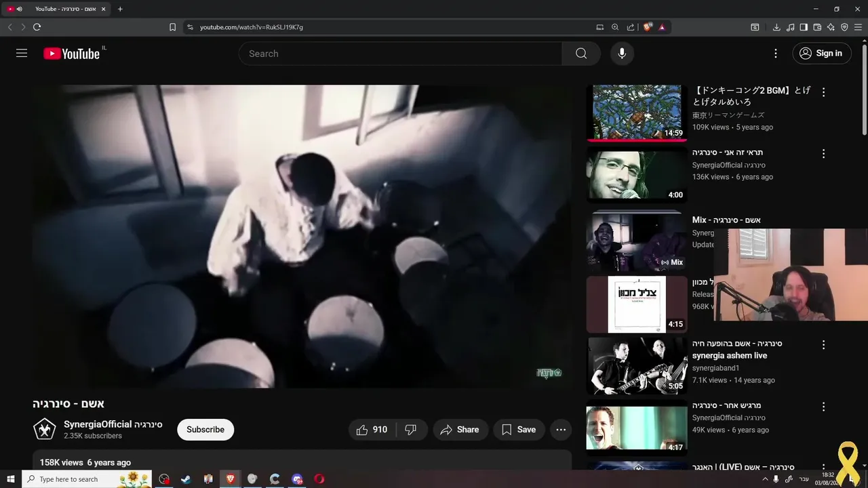This screenshot has height=488, width=868.
Task: Click the address bar URL
Action: (x=252, y=27)
